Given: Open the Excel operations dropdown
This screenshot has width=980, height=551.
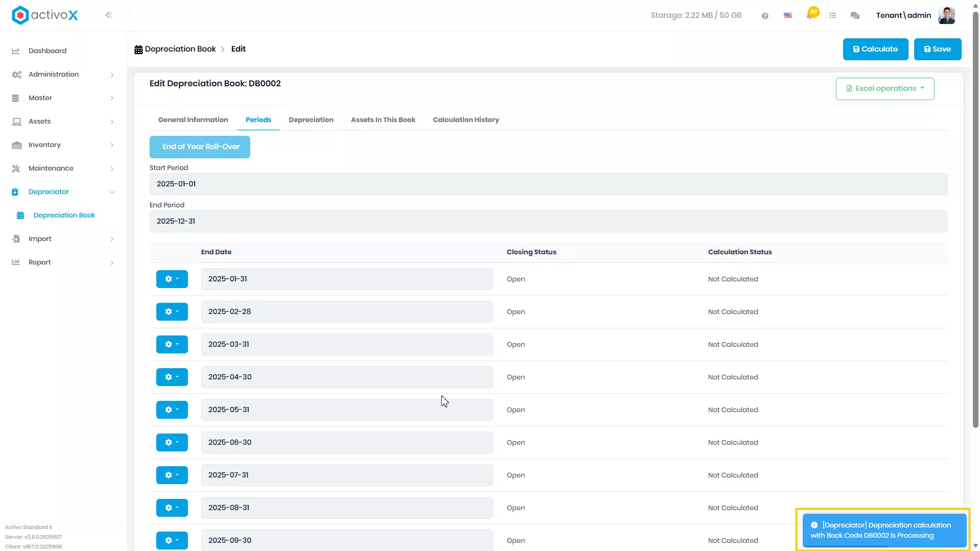Looking at the screenshot, I should point(885,89).
